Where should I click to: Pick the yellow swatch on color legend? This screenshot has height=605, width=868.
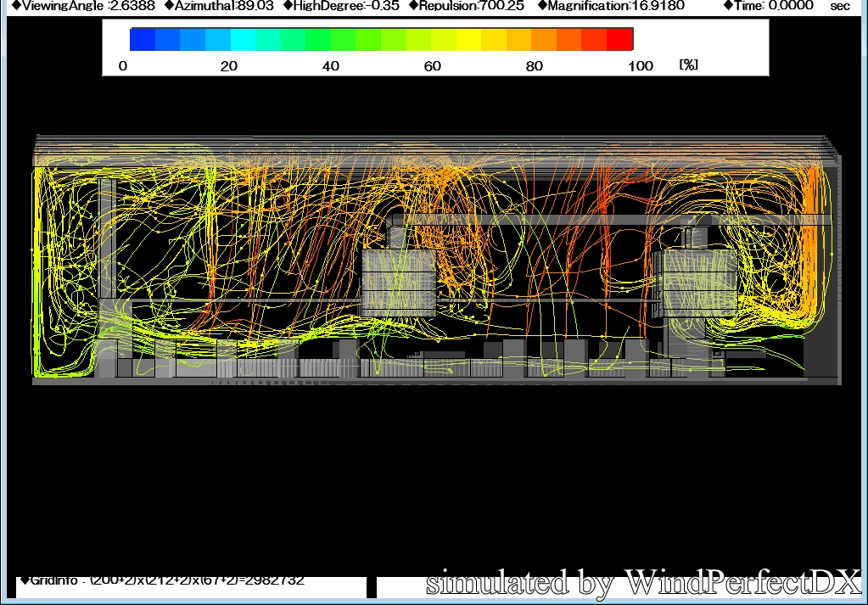468,39
